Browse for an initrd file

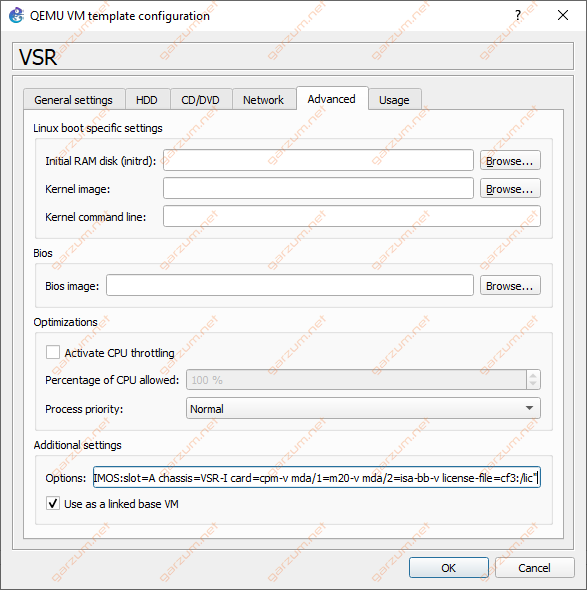pyautogui.click(x=510, y=161)
